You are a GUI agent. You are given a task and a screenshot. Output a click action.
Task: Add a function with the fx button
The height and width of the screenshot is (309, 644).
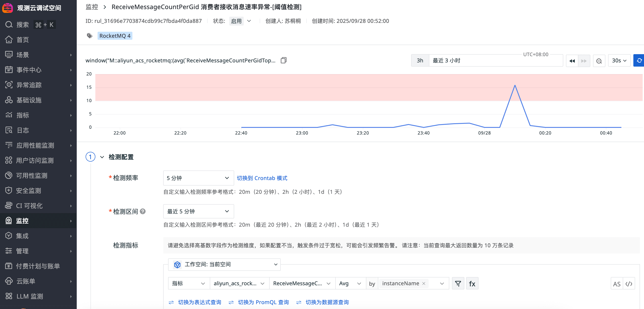click(472, 283)
